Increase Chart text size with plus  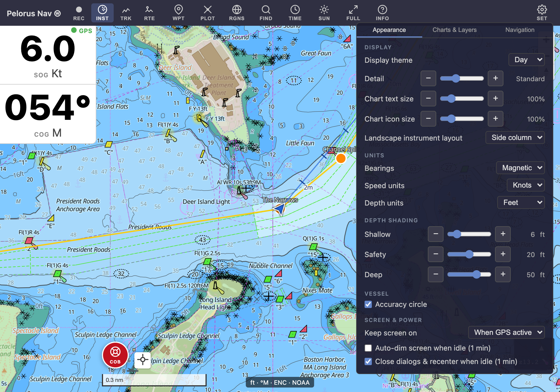495,99
